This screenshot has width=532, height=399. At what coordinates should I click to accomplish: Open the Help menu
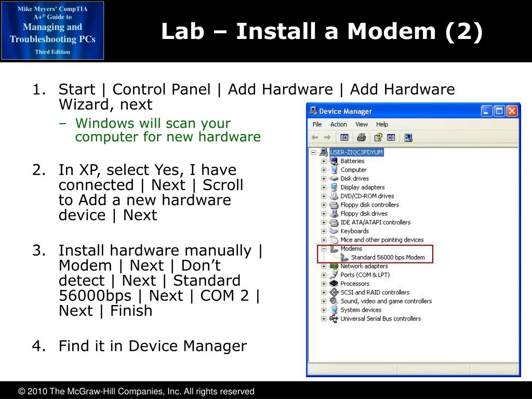[382, 124]
